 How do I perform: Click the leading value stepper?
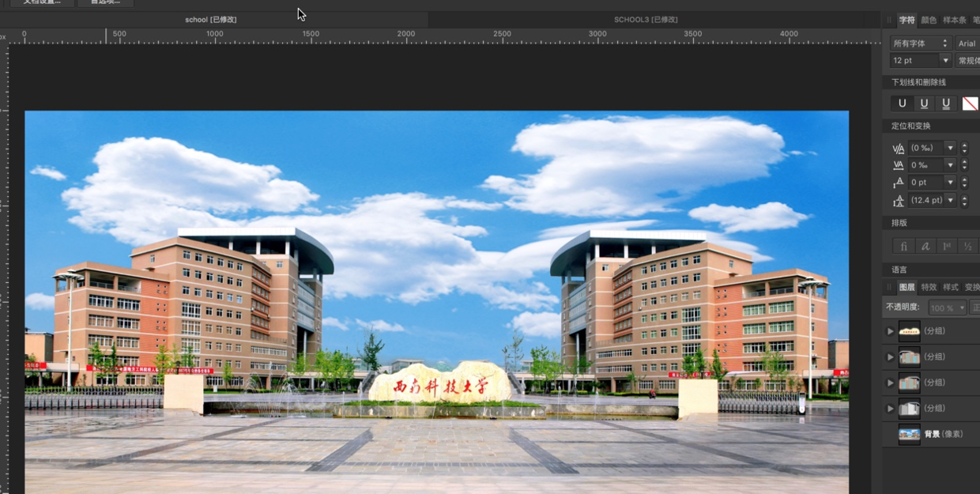click(x=964, y=201)
